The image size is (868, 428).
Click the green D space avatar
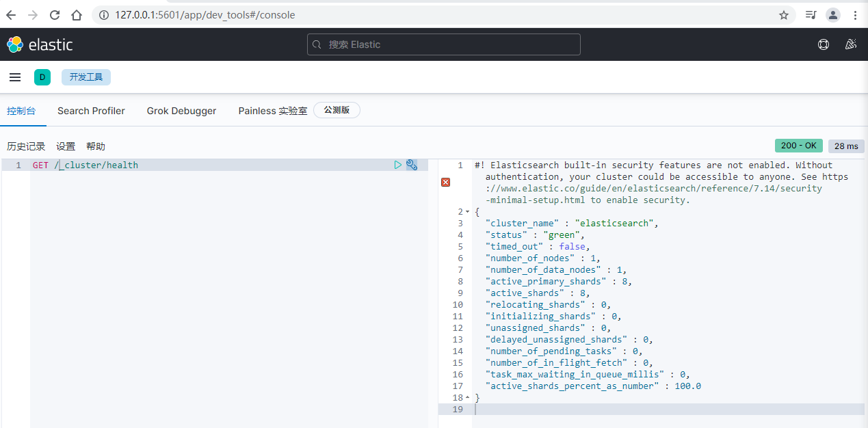[42, 77]
